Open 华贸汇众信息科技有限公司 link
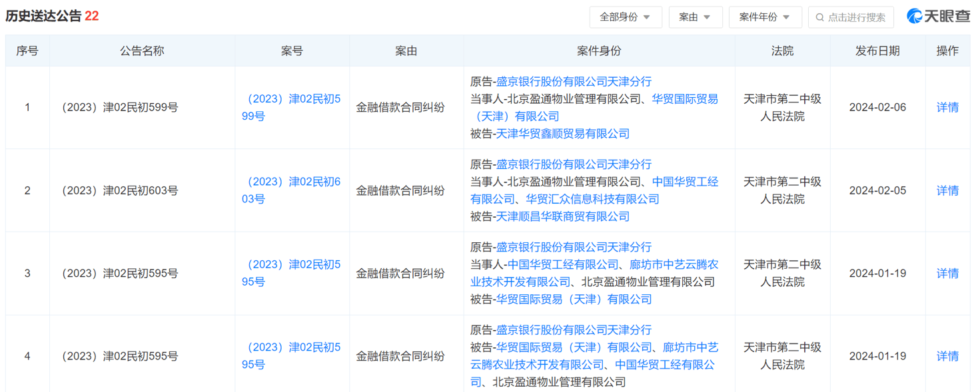This screenshot has width=980, height=392. click(x=592, y=199)
